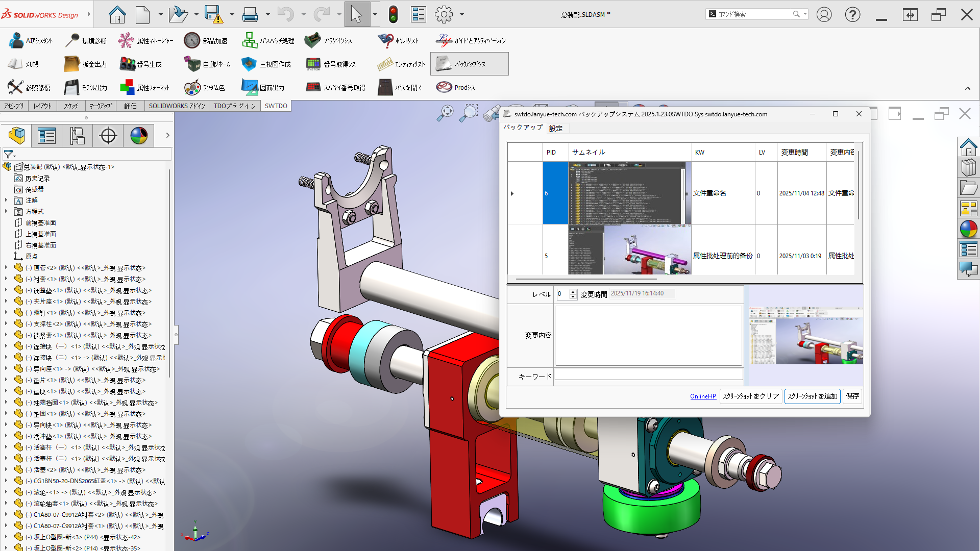This screenshot has height=551, width=980.
Task: Open the 属性マネージャー tool
Action: (x=126, y=40)
